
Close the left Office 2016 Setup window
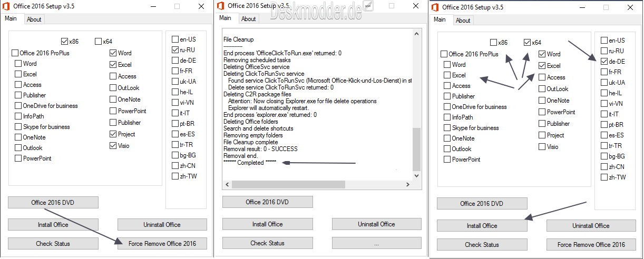pos(201,6)
